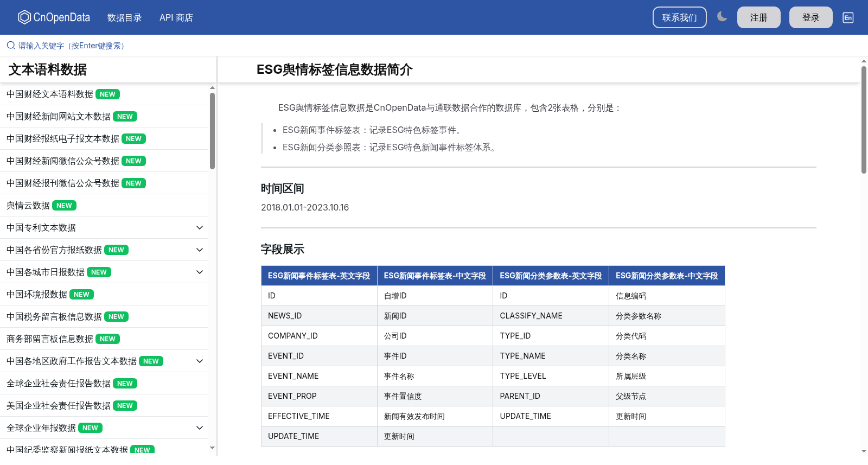Open 中国财经新闻微信公众号数据 link
The width and height of the screenshot is (868, 465).
[x=63, y=161]
